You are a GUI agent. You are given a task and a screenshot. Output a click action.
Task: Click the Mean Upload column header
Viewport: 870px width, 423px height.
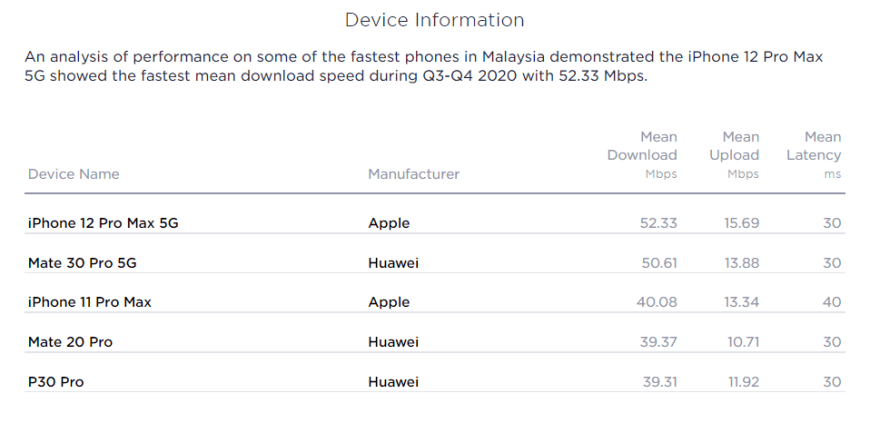coord(734,155)
